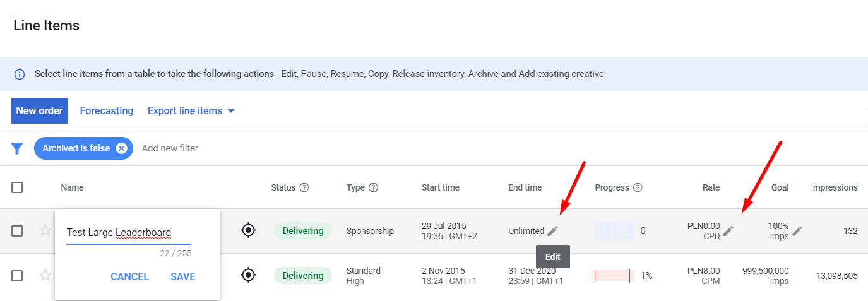Select the checkbox for the Standard High row
This screenshot has height=301, width=868.
pos(17,276)
